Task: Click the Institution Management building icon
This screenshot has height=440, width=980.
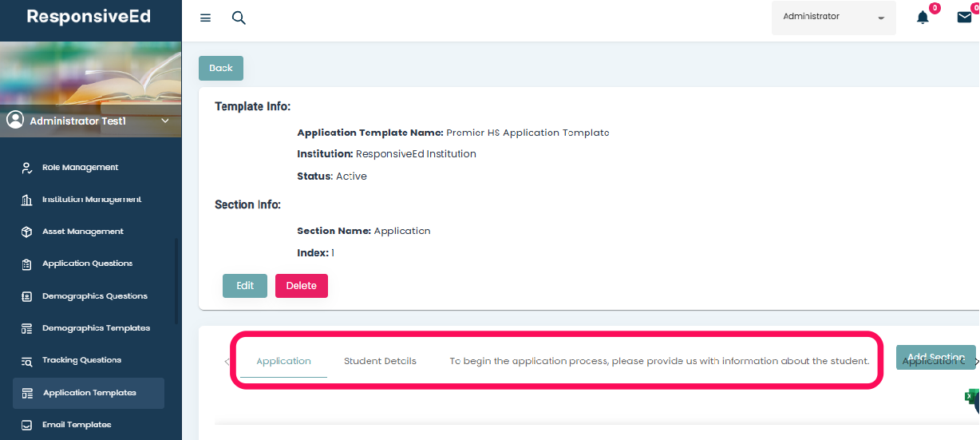Action: [x=26, y=200]
